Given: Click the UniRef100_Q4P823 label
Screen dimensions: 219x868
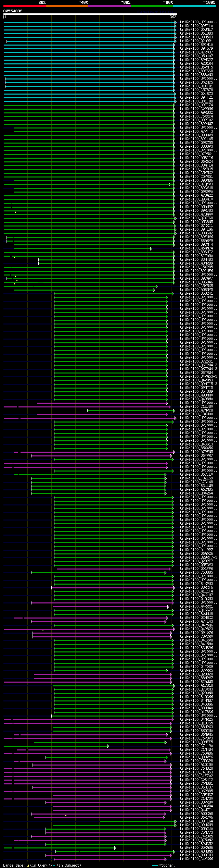Looking at the screenshot, I should (x=196, y=629).
